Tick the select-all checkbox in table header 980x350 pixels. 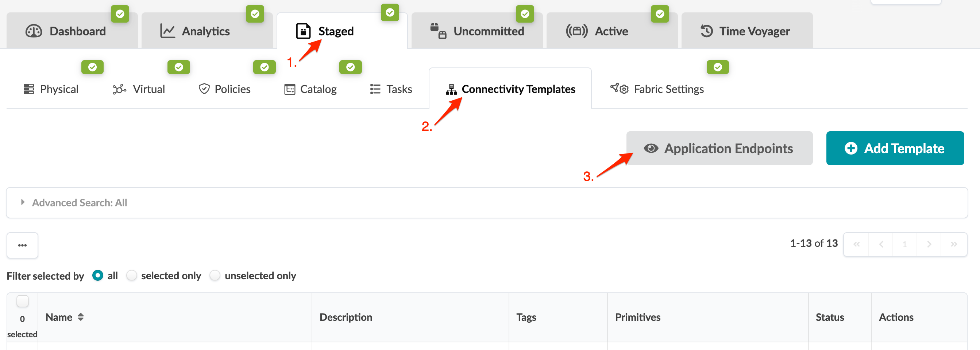pos(23,302)
